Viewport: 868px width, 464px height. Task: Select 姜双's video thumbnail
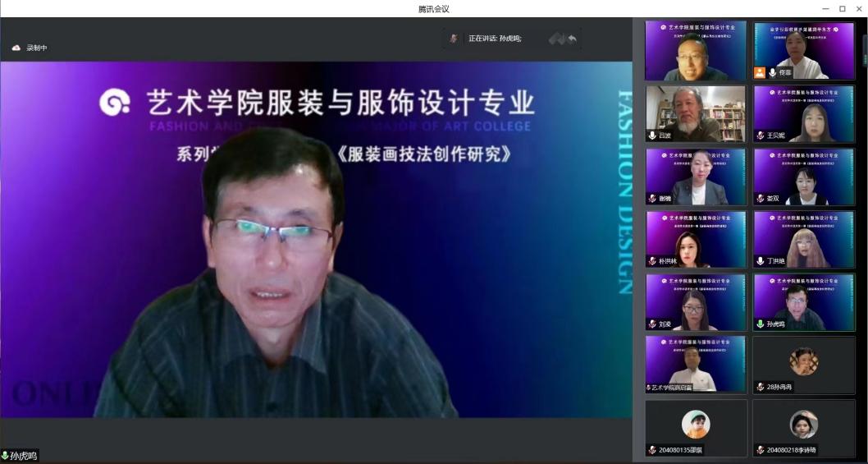point(804,177)
